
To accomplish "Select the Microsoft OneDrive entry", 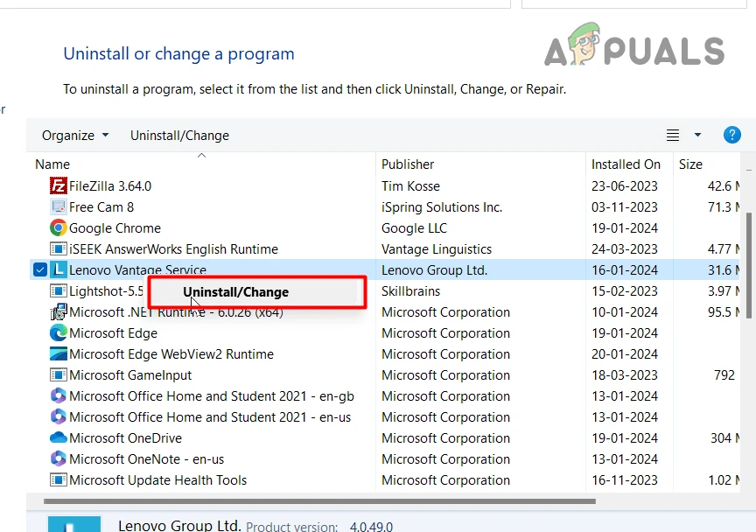I will tap(125, 438).
